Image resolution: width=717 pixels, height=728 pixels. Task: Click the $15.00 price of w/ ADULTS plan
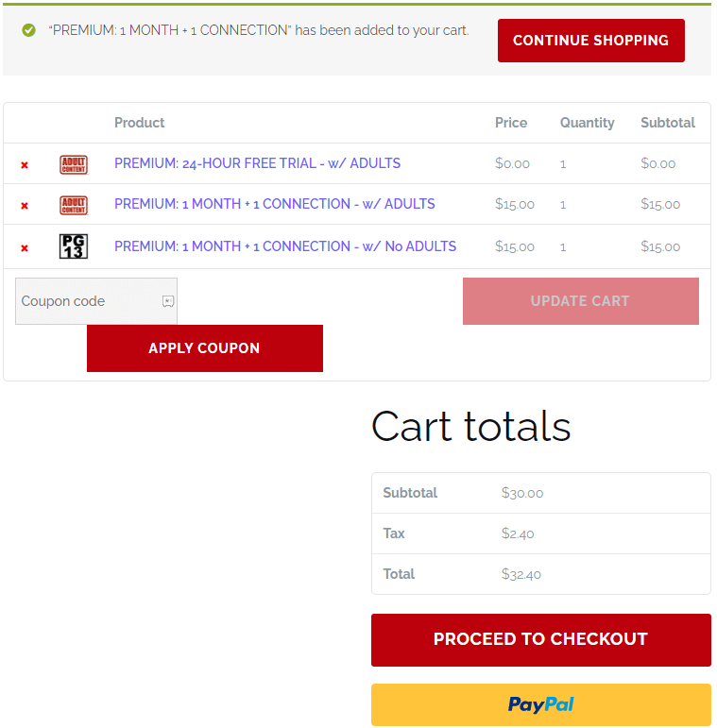click(515, 204)
